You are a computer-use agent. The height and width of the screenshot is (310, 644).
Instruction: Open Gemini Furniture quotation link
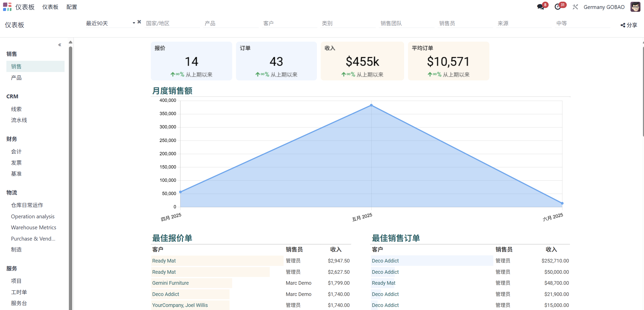pyautogui.click(x=170, y=283)
